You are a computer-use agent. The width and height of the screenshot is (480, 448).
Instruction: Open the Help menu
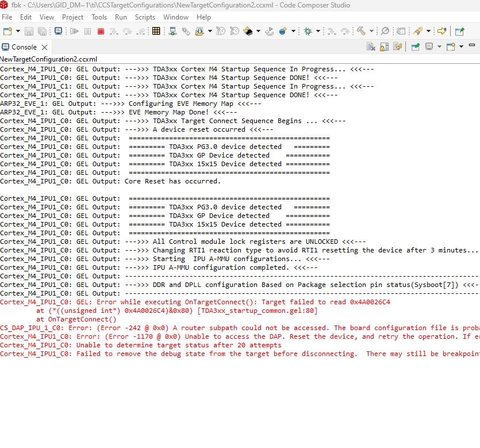pyautogui.click(x=203, y=17)
